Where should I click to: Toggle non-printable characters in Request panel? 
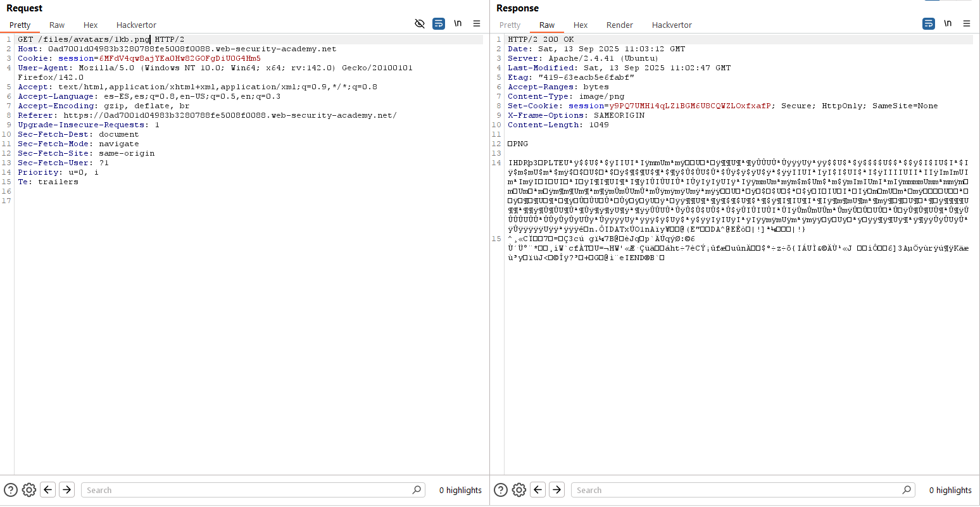click(x=458, y=23)
